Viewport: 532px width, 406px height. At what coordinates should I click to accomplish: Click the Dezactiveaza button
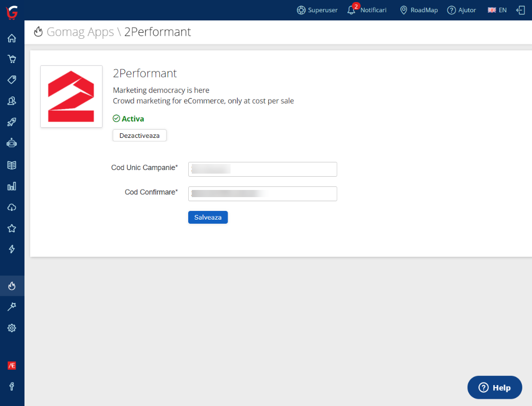(x=139, y=135)
